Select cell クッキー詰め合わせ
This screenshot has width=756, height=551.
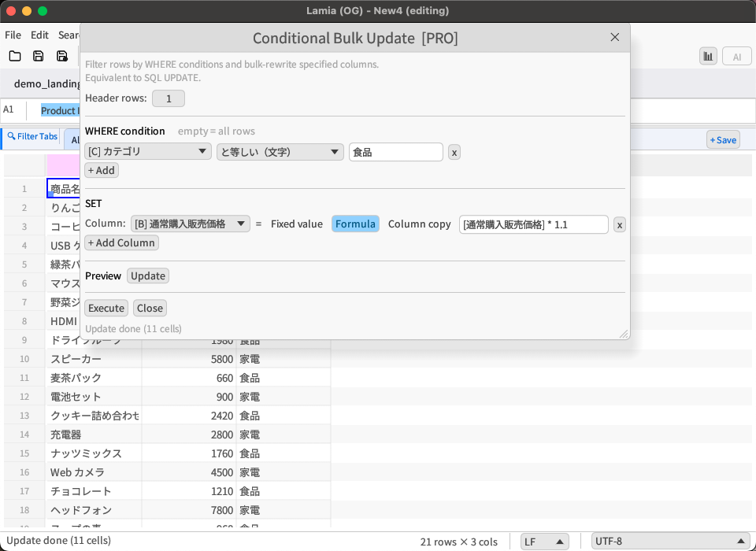[x=94, y=416]
